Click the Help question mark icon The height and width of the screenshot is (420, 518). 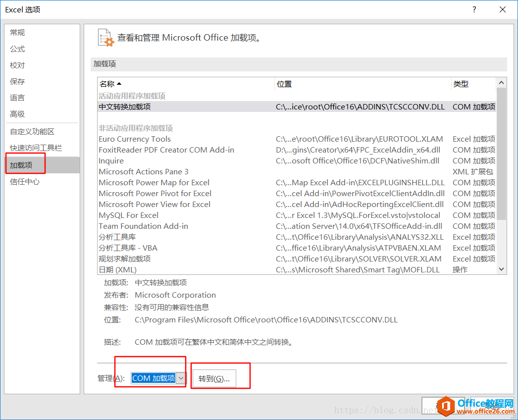(474, 9)
